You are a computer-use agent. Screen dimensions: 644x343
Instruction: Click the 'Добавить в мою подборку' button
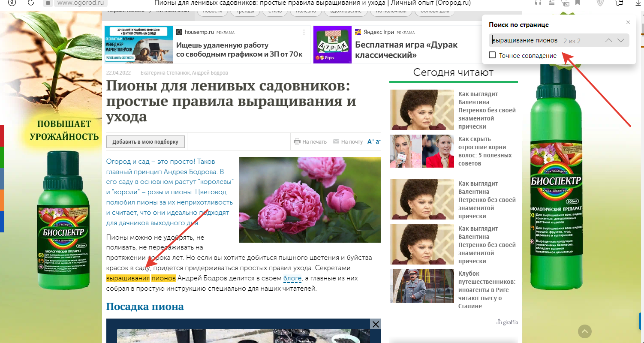coord(145,141)
